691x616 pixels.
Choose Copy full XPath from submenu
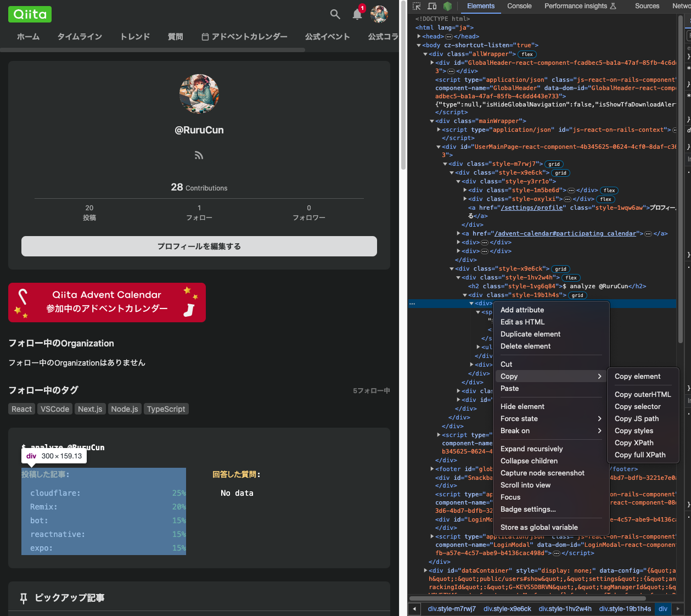pos(643,455)
